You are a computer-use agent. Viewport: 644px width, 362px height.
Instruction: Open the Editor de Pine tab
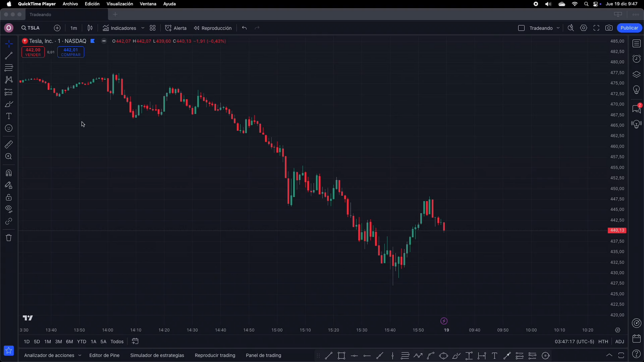click(x=104, y=355)
